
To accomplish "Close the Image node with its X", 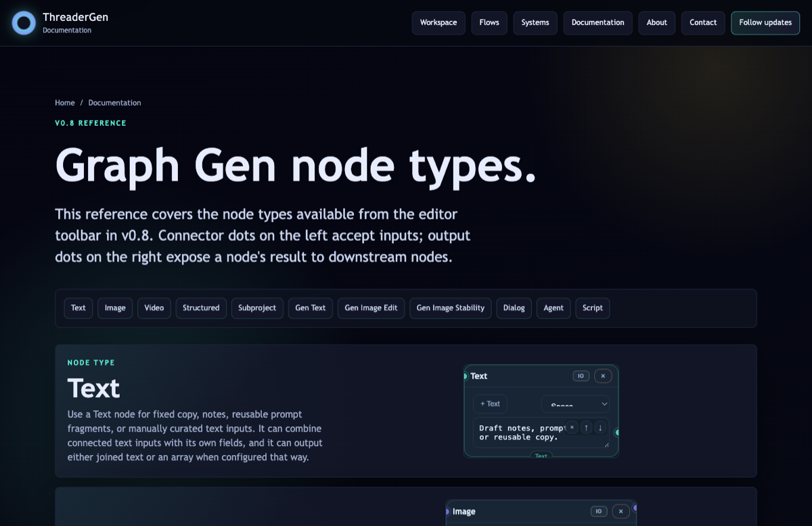I will (621, 511).
